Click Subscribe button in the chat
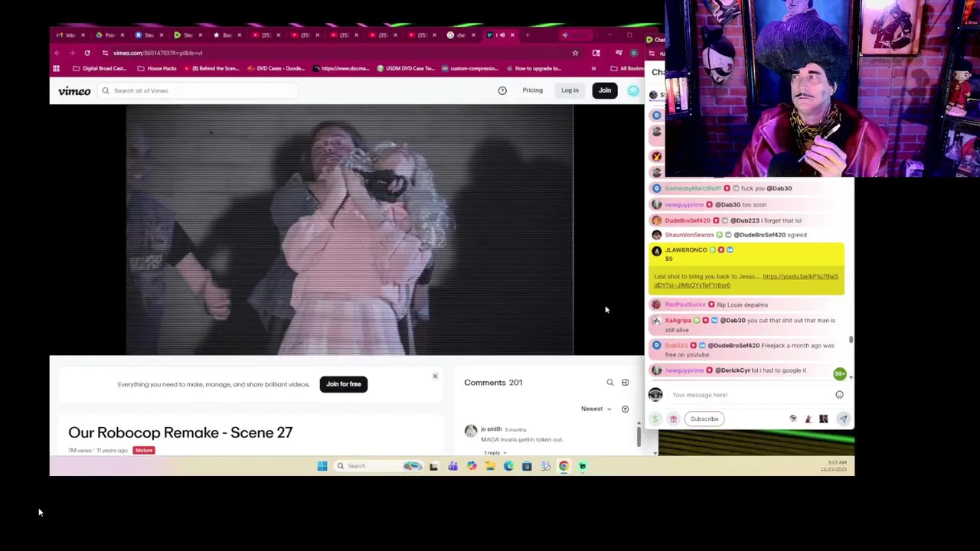 [x=704, y=419]
